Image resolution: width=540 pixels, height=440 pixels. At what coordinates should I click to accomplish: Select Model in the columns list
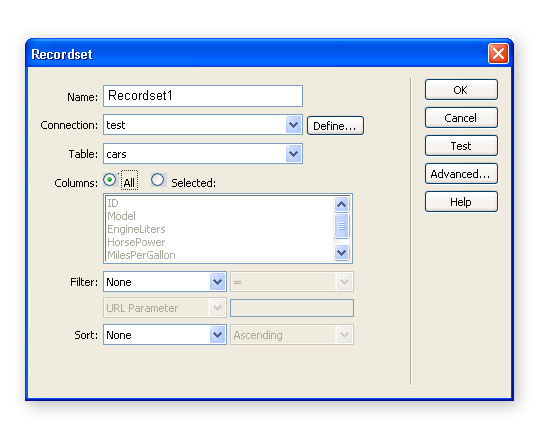[122, 216]
